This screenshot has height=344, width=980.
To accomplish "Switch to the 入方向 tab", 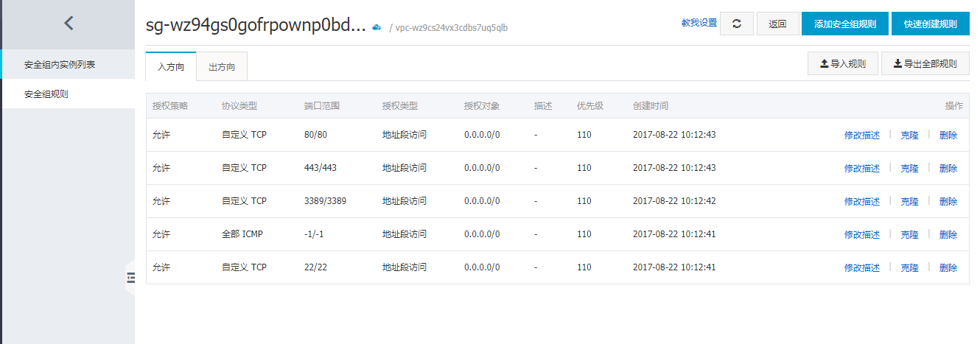I will point(171,67).
